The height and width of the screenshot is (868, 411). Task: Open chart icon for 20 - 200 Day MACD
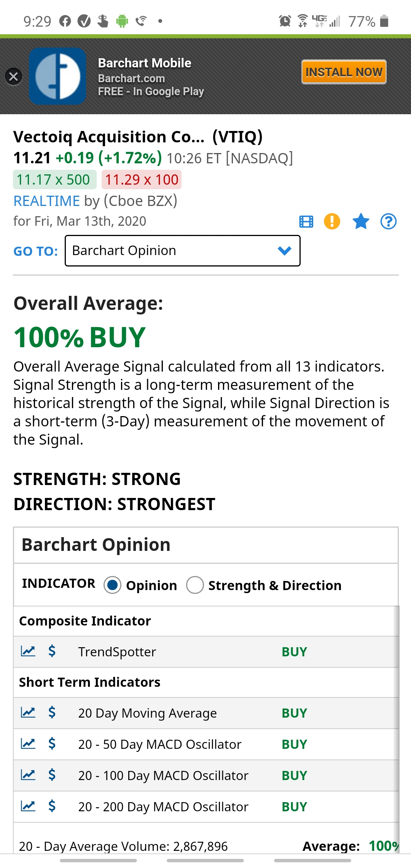28,806
